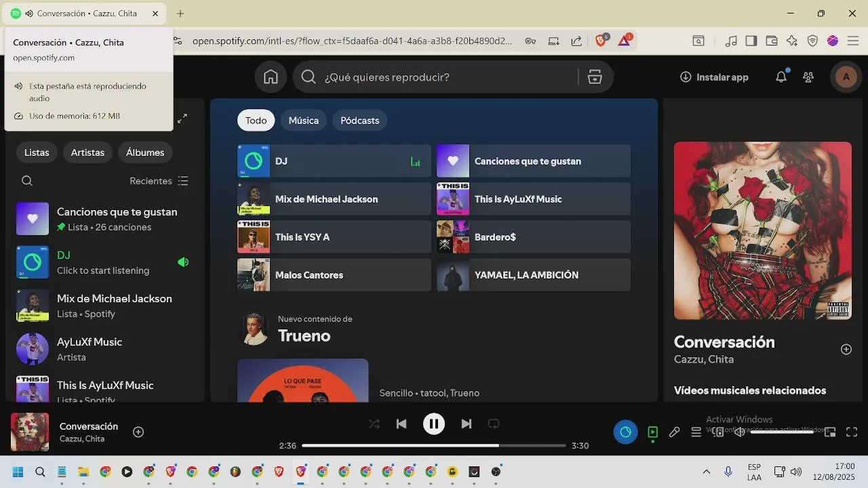Open notifications bell
The width and height of the screenshot is (868, 488).
click(x=781, y=77)
